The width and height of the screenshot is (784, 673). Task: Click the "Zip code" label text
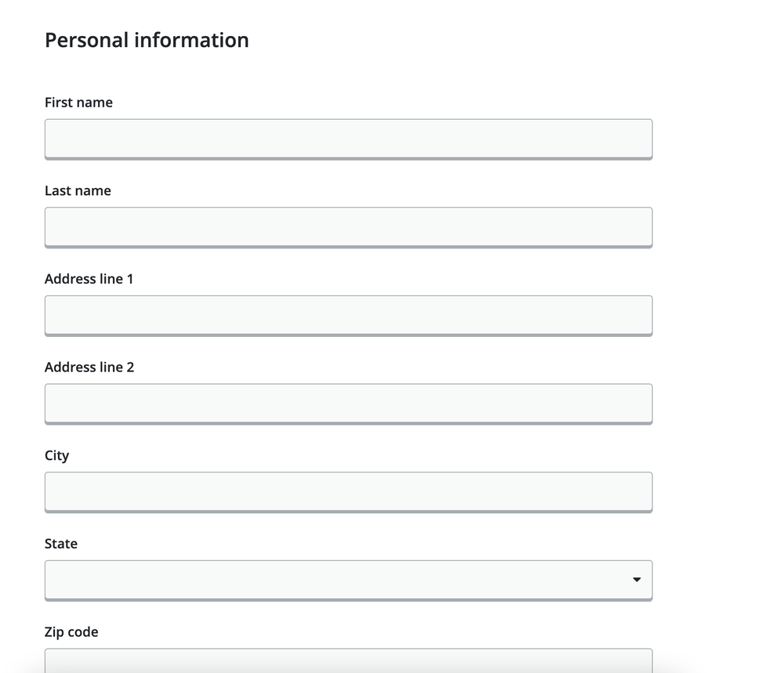click(71, 632)
